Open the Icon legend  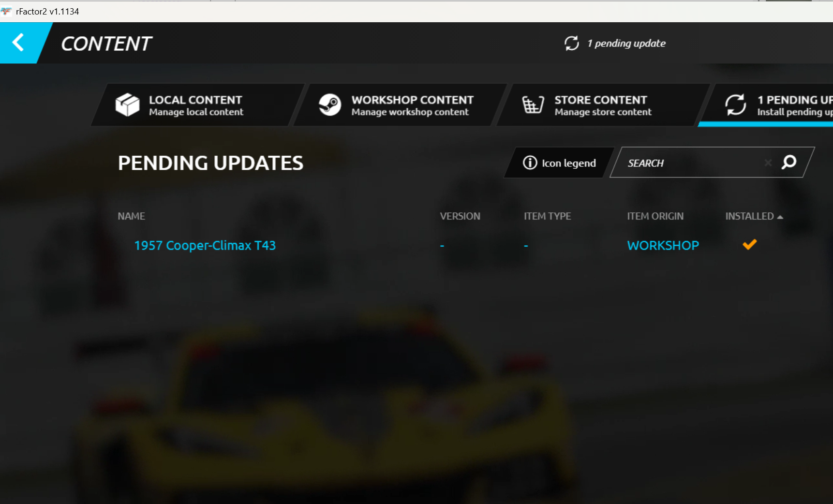click(x=559, y=163)
